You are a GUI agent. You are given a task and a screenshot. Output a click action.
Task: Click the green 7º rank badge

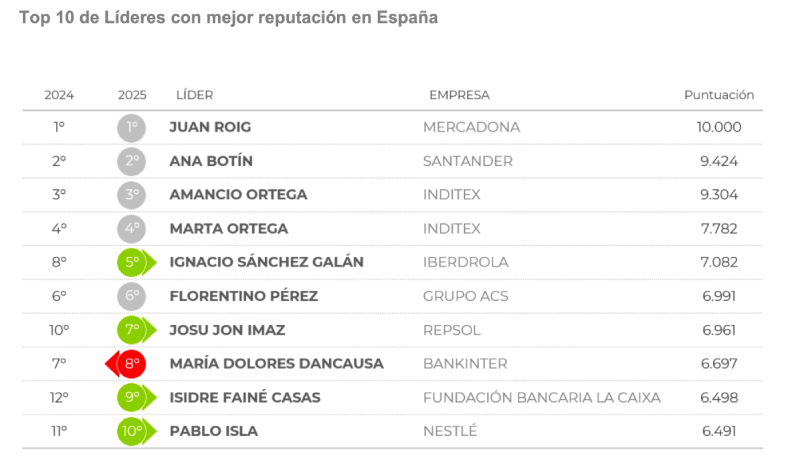(x=136, y=330)
